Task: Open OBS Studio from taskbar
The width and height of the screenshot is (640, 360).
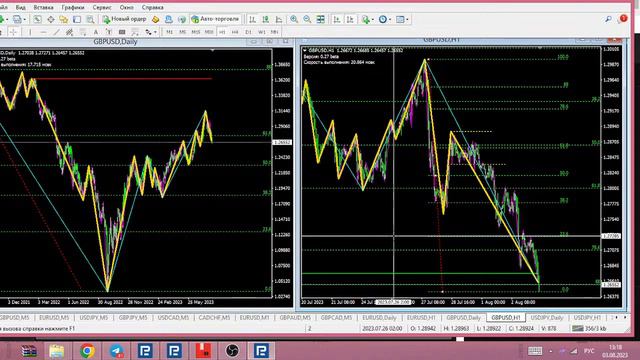Action: coord(232,351)
